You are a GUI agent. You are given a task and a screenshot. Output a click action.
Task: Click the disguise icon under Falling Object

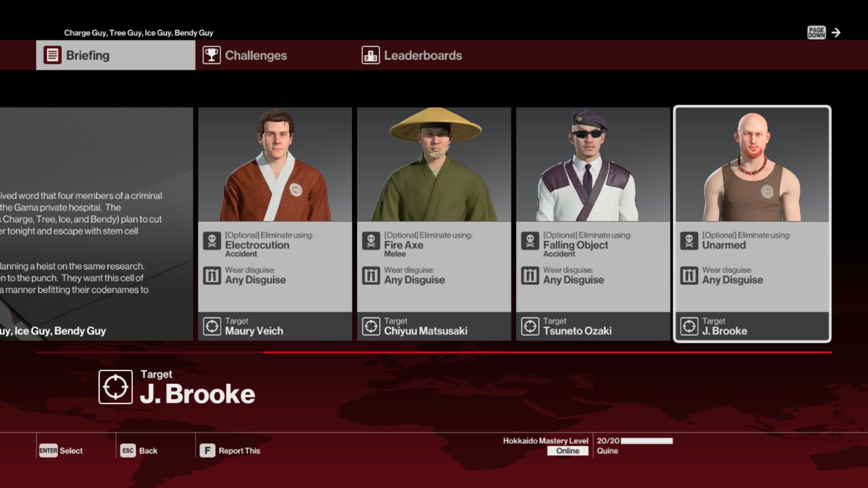point(530,276)
